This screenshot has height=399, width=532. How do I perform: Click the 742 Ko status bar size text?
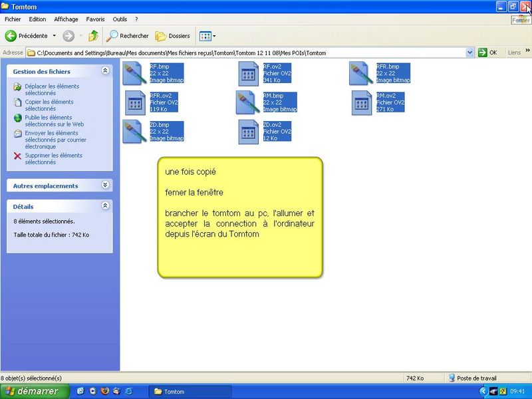(415, 378)
